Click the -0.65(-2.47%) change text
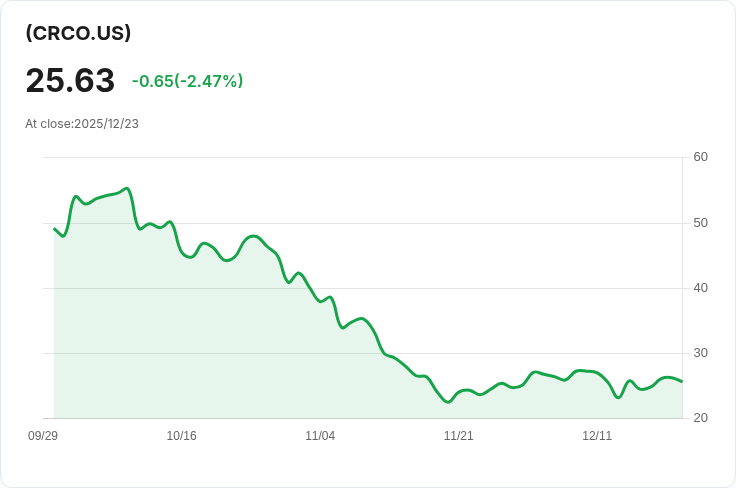The height and width of the screenshot is (488, 736). click(187, 81)
